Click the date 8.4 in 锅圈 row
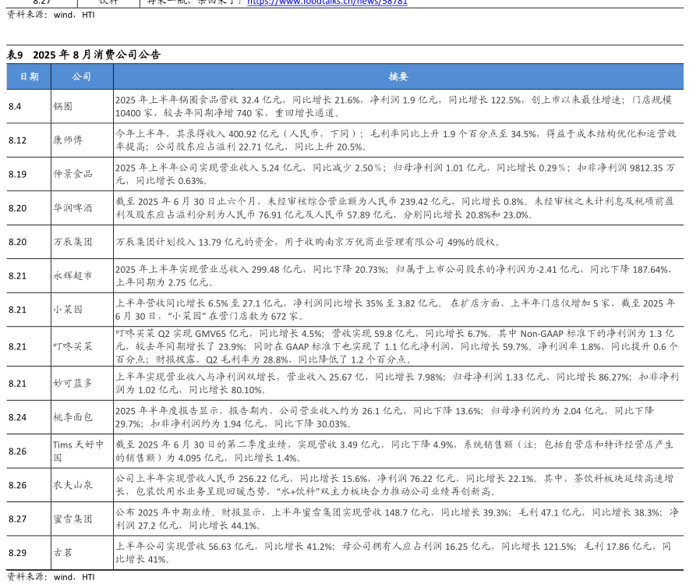The image size is (700, 588). (x=15, y=106)
